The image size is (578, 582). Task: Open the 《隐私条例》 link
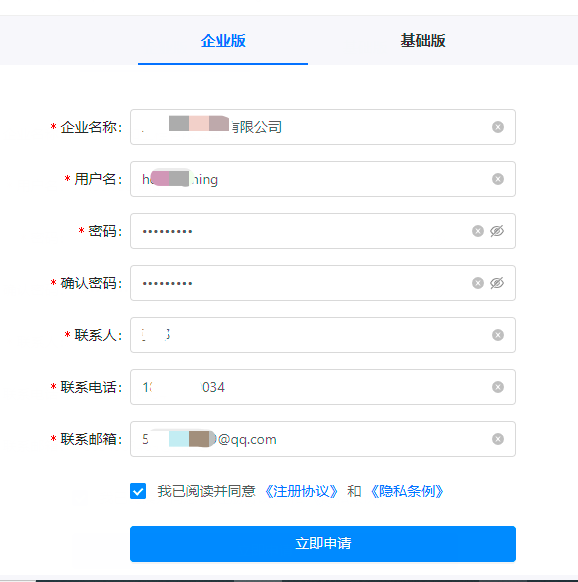[x=407, y=491]
